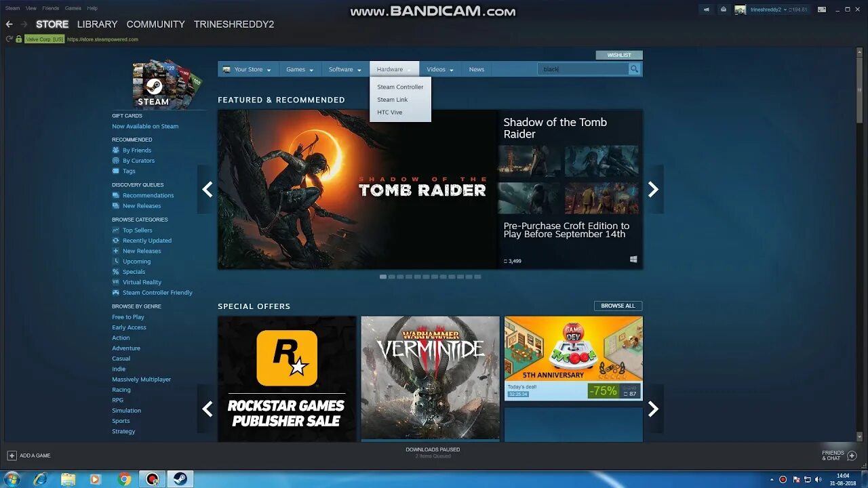The width and height of the screenshot is (868, 488).
Task: Click the By Friends sidebar icon
Action: pyautogui.click(x=116, y=150)
